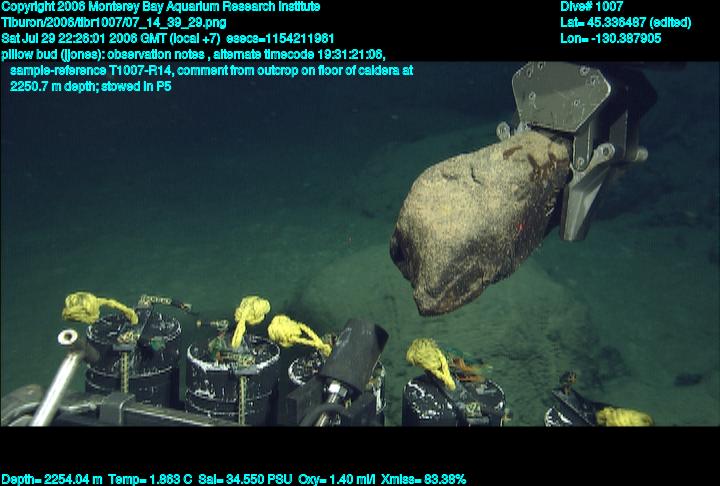720x486 pixels.
Task: Click the rock sample held by the manipulator
Action: point(475,225)
